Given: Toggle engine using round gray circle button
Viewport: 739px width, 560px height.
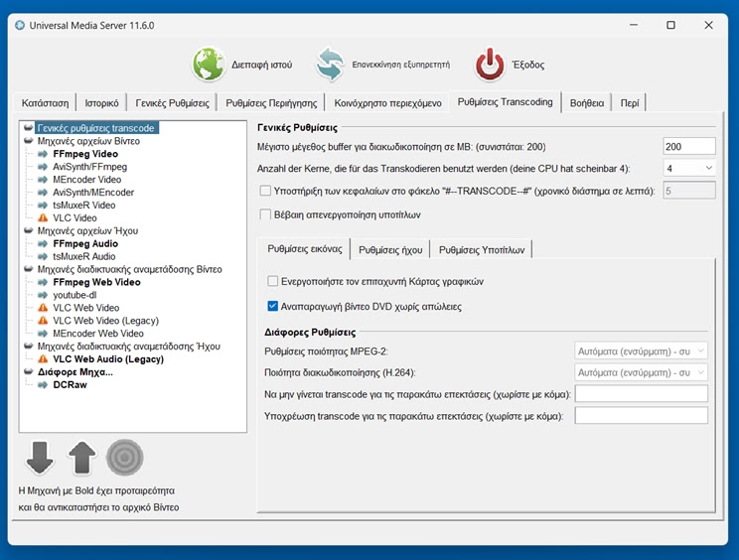Looking at the screenshot, I should [x=124, y=458].
